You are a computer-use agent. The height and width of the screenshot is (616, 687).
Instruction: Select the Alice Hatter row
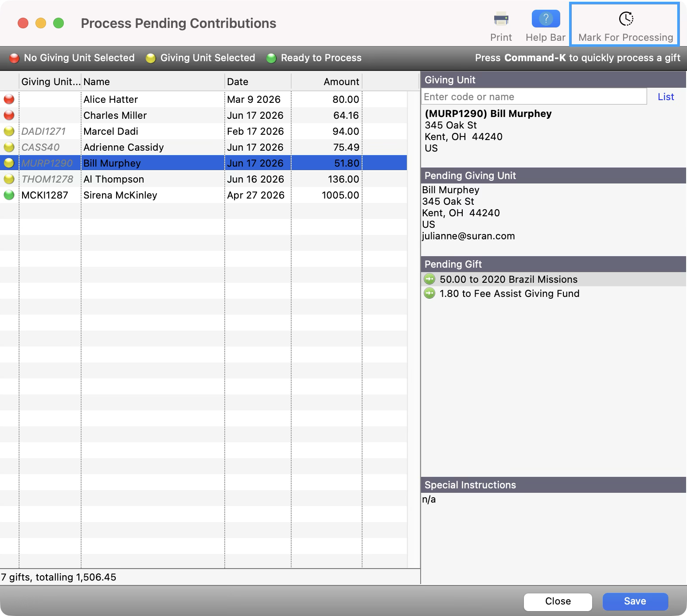coord(203,99)
